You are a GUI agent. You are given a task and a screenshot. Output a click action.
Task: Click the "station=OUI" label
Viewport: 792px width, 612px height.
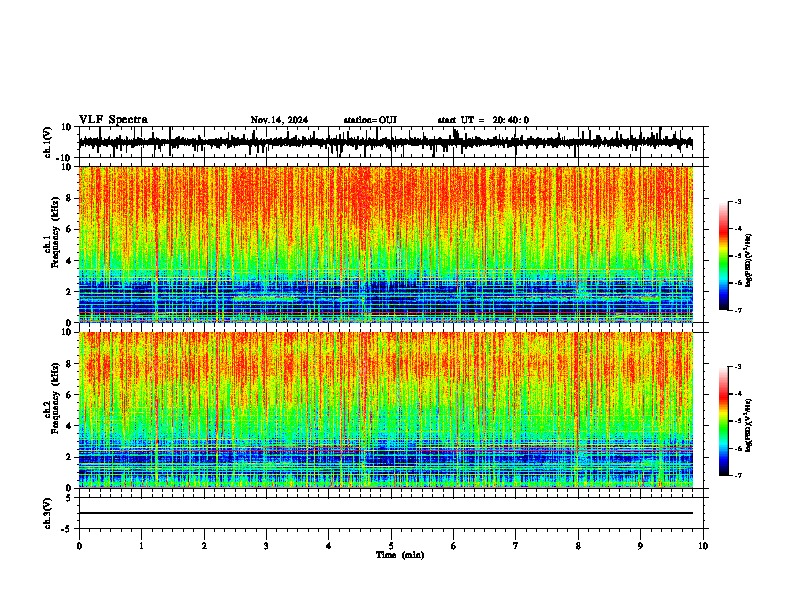pos(370,120)
